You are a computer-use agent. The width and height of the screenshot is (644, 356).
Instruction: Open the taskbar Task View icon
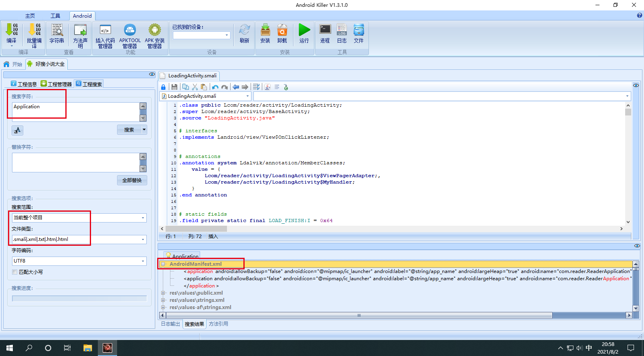[67, 348]
